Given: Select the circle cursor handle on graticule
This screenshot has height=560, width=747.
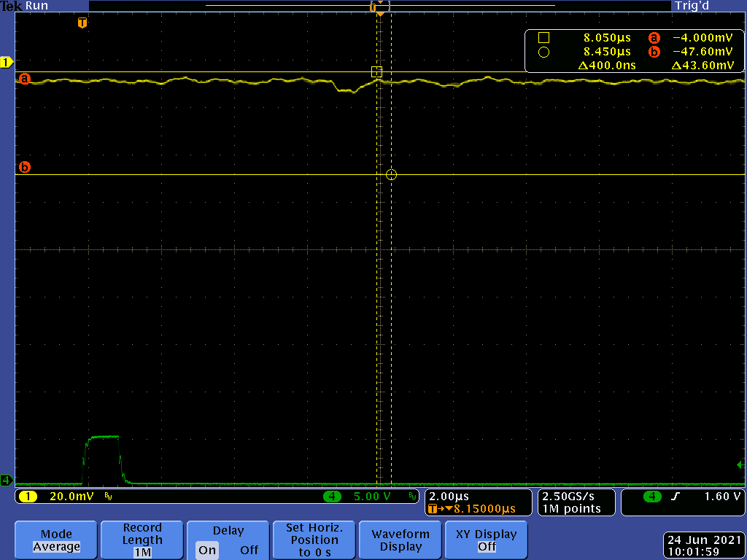Looking at the screenshot, I should (x=391, y=174).
